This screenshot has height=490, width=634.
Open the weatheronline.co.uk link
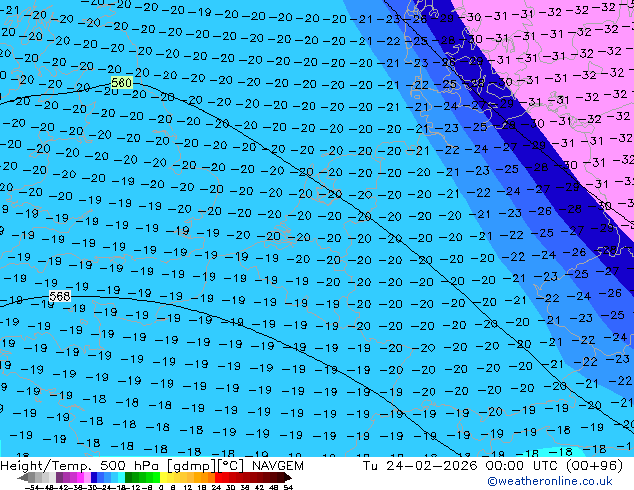coord(550,481)
